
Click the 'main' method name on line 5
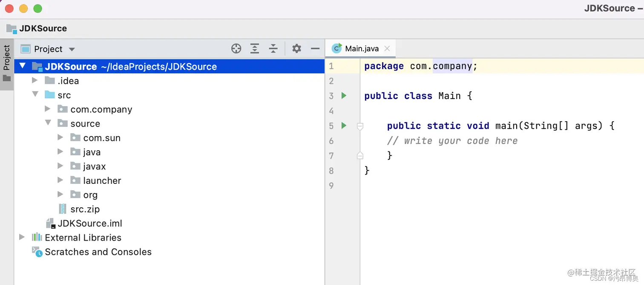(x=506, y=125)
